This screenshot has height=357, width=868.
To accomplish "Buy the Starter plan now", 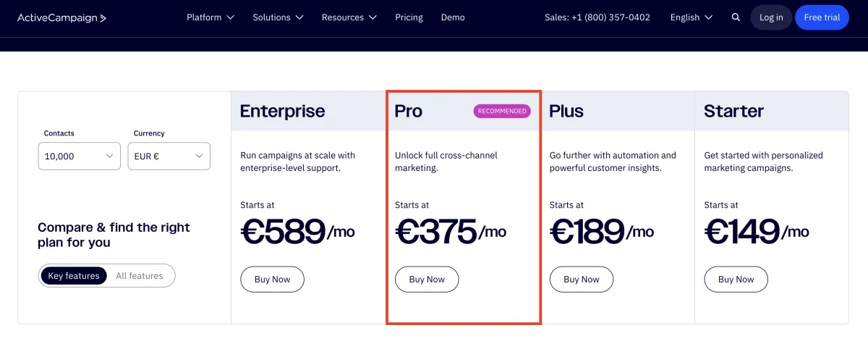I will (x=736, y=280).
